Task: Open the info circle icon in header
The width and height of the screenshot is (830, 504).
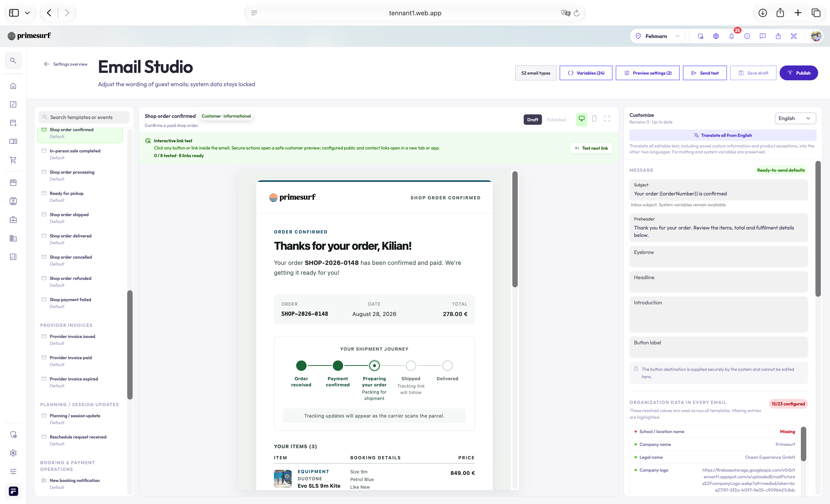Action: pyautogui.click(x=747, y=36)
